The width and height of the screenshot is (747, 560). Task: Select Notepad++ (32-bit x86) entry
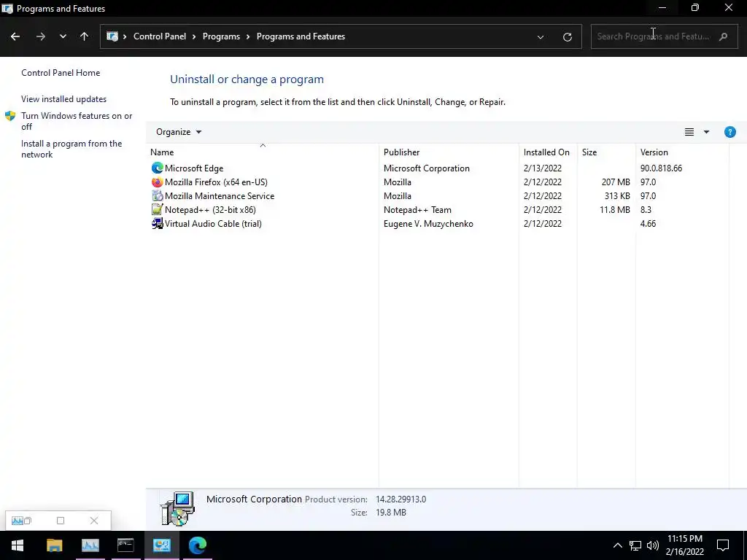[210, 209]
